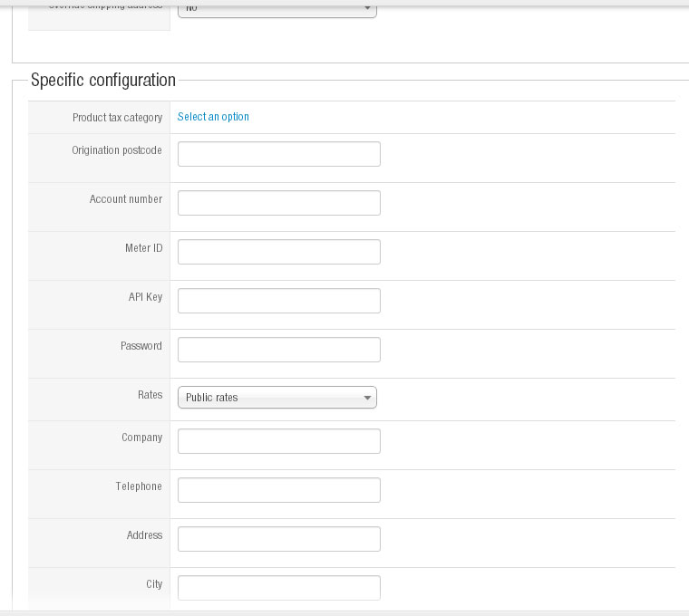The height and width of the screenshot is (616, 689).
Task: Click the 'Origination postcode' label text
Action: click(x=117, y=150)
